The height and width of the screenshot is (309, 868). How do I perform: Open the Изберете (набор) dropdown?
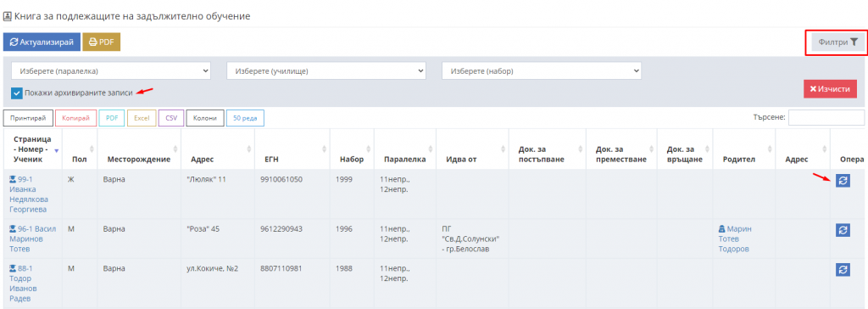coord(542,71)
